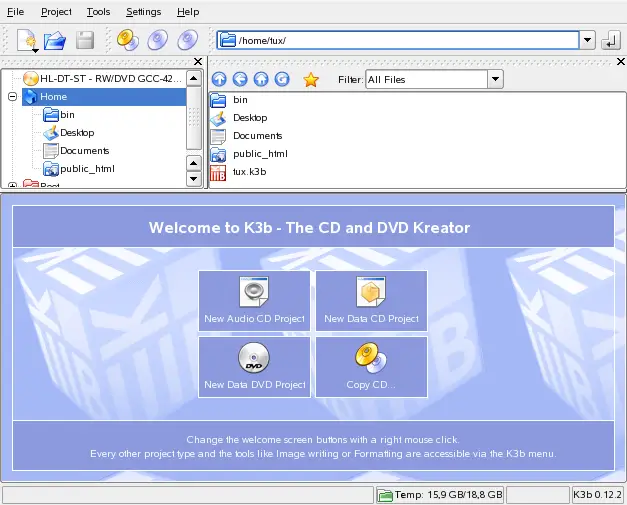Click the bookmarks star icon
Image resolution: width=627 pixels, height=505 pixels.
[x=311, y=79]
